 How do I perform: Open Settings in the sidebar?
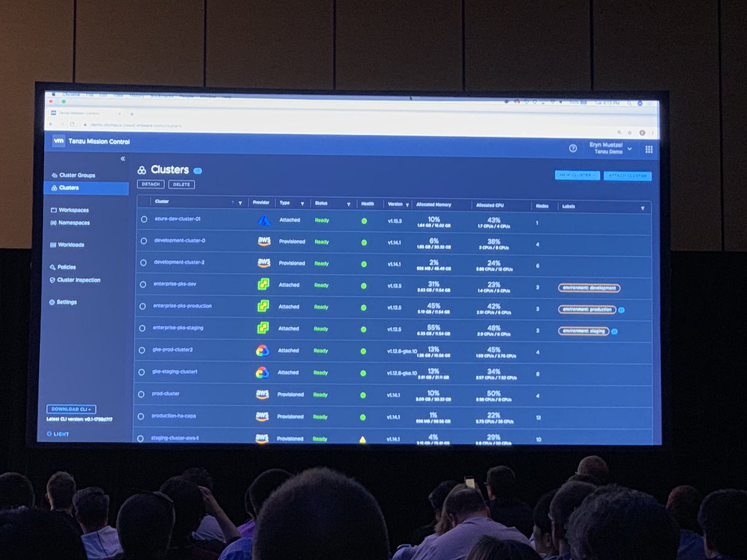coord(62,302)
